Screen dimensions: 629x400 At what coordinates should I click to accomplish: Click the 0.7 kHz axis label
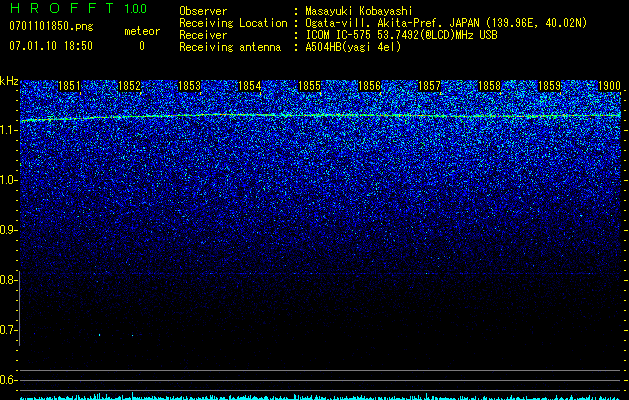coord(8,330)
